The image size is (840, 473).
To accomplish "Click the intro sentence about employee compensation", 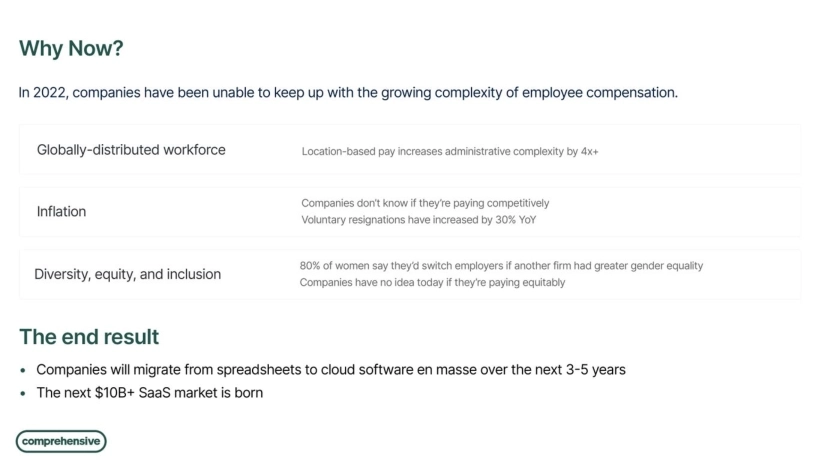I will click(x=348, y=93).
